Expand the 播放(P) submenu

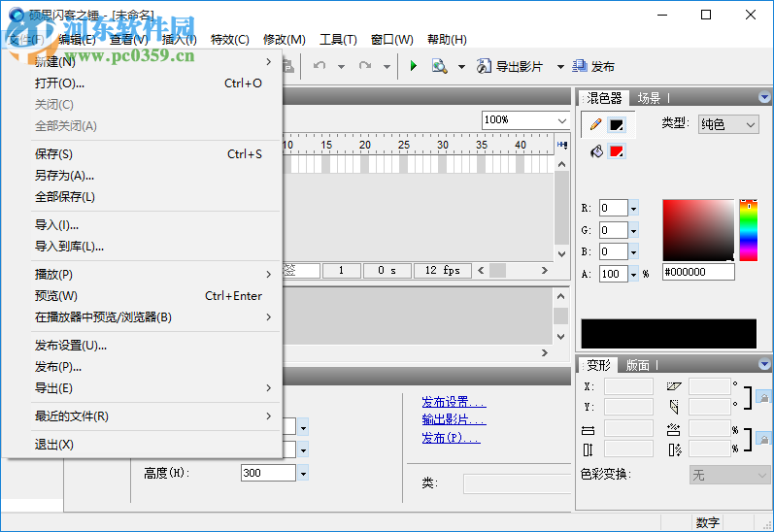[156, 274]
